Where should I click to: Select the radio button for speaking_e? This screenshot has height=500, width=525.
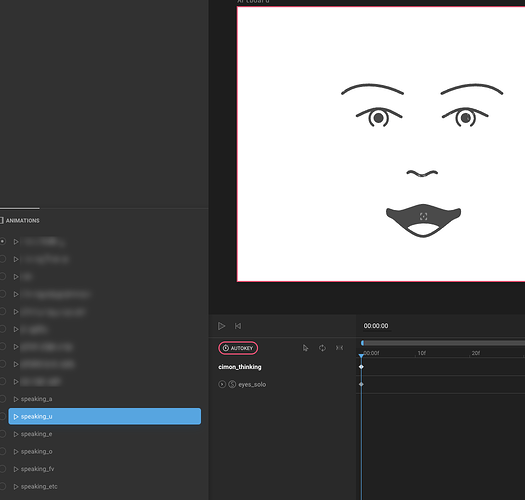coord(2,434)
